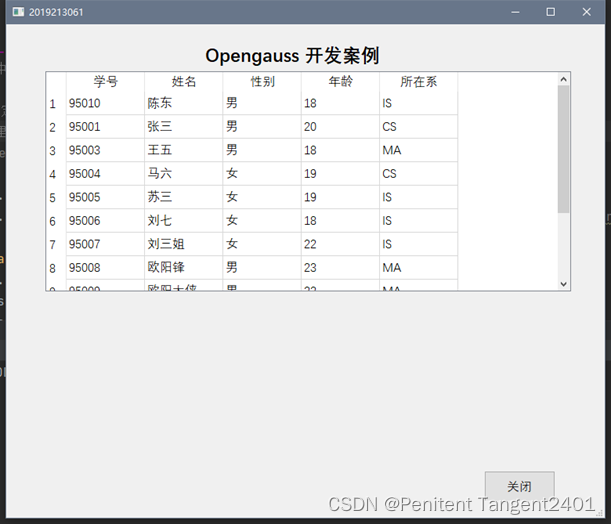Screen dimensions: 611x524
Task: Click the age cell 22 for 刘三姐
Action: pyautogui.click(x=340, y=244)
